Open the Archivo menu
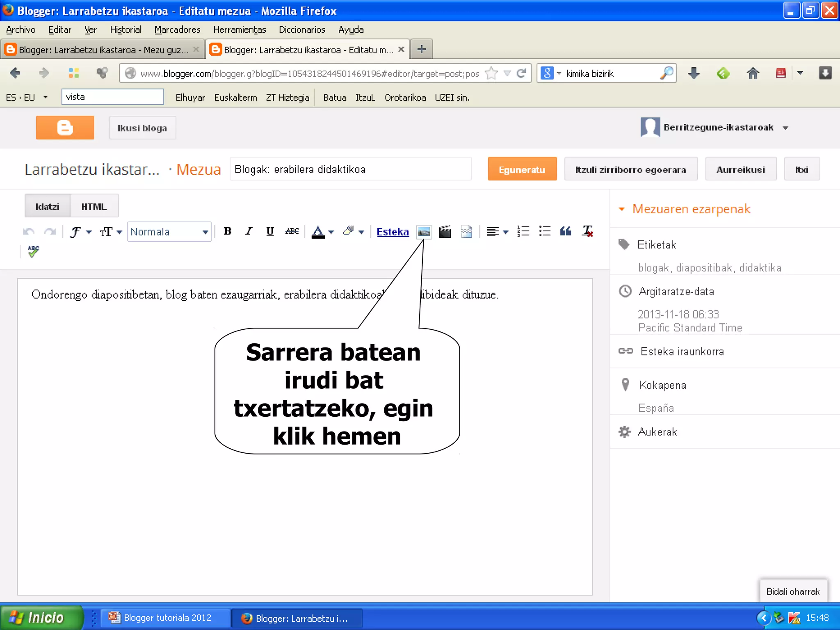The height and width of the screenshot is (630, 840). click(x=21, y=30)
